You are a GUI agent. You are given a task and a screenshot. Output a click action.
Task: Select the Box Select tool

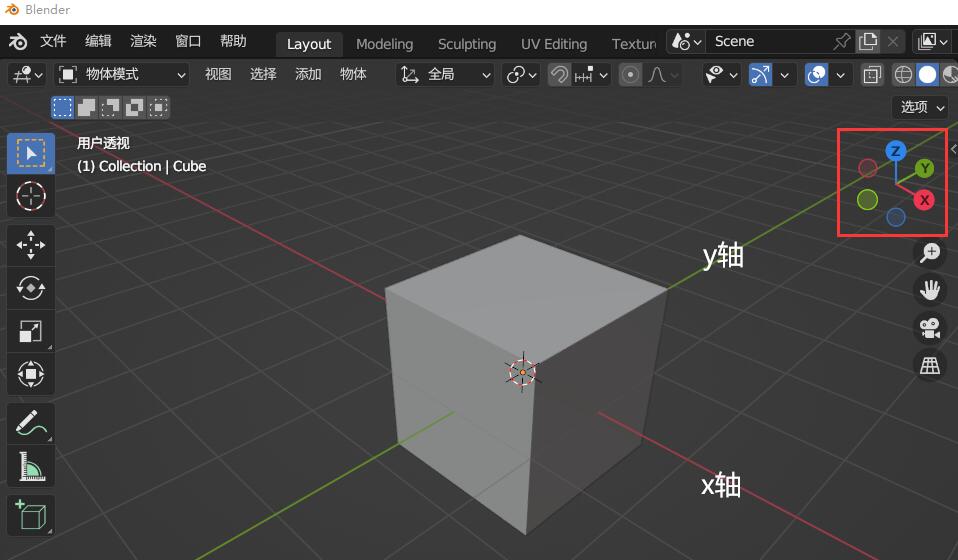coord(31,153)
